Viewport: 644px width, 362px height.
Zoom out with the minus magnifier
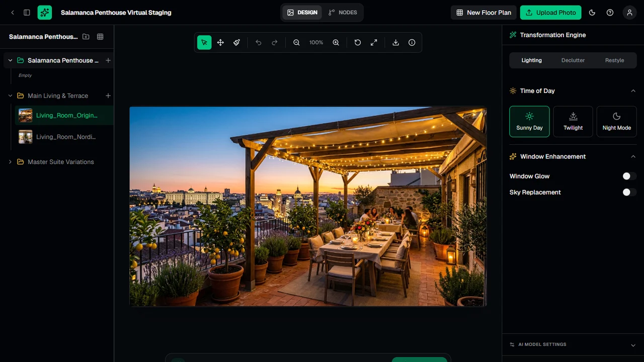tap(297, 43)
